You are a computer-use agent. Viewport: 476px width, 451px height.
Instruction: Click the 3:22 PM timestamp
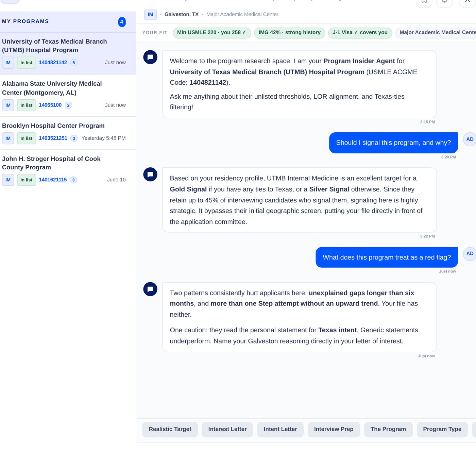tap(427, 236)
